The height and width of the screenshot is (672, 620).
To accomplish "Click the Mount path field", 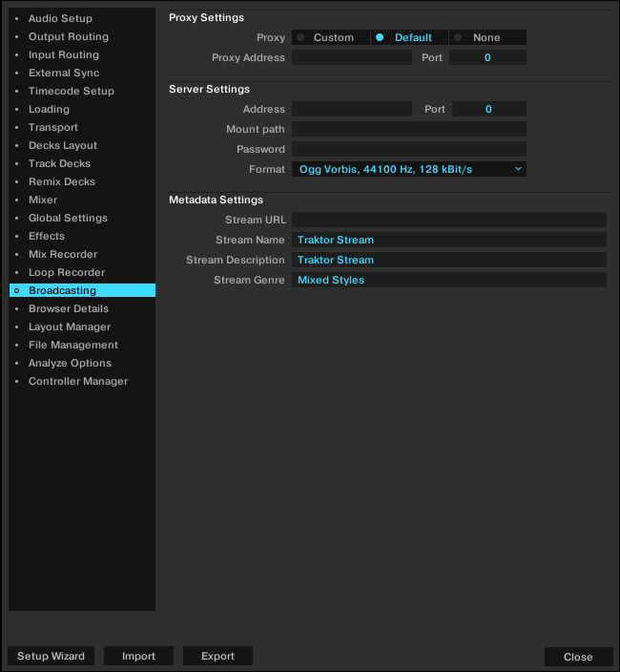I will tap(409, 129).
